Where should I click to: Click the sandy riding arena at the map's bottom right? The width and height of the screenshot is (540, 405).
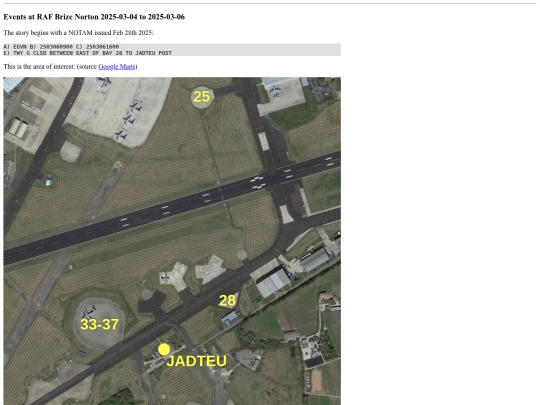click(x=316, y=381)
